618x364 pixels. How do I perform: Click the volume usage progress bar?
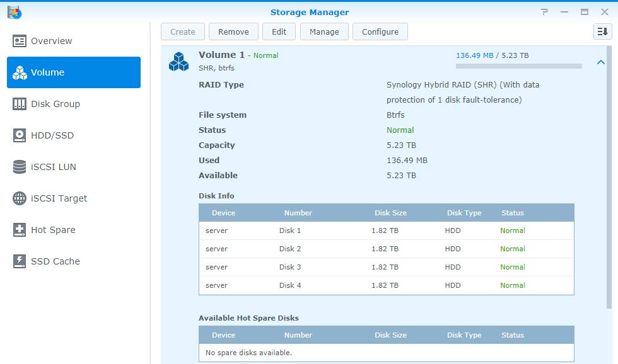518,66
